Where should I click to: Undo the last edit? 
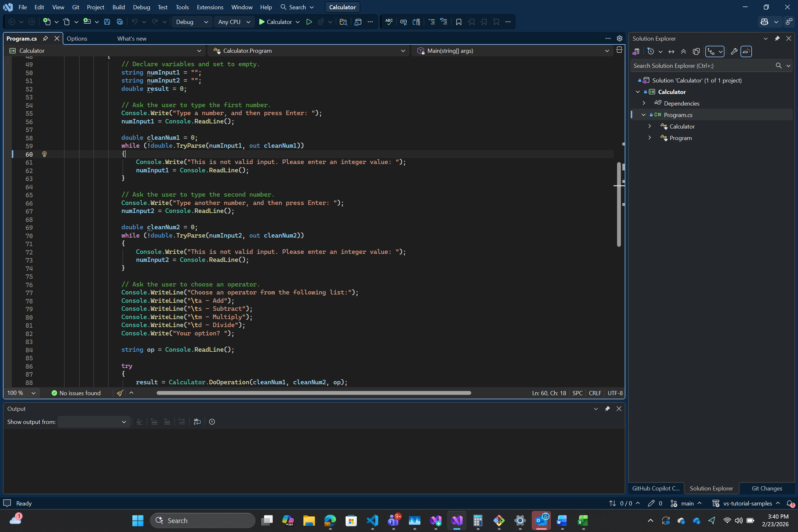135,21
